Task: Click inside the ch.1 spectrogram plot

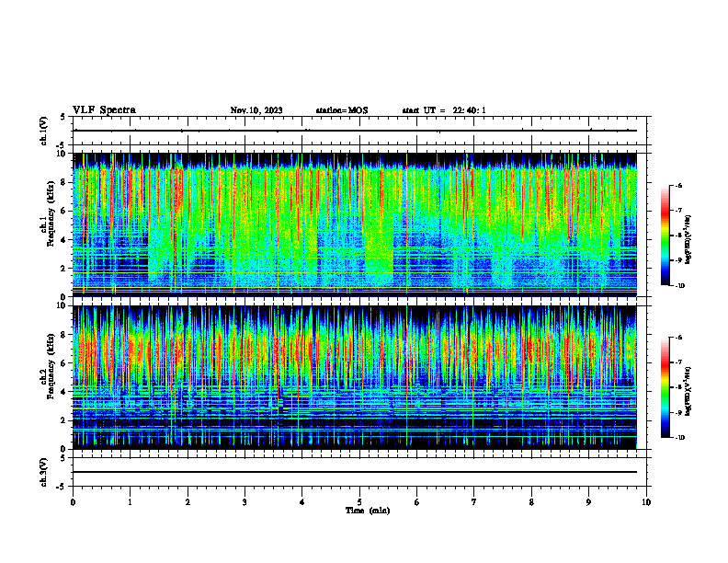Action: point(355,224)
